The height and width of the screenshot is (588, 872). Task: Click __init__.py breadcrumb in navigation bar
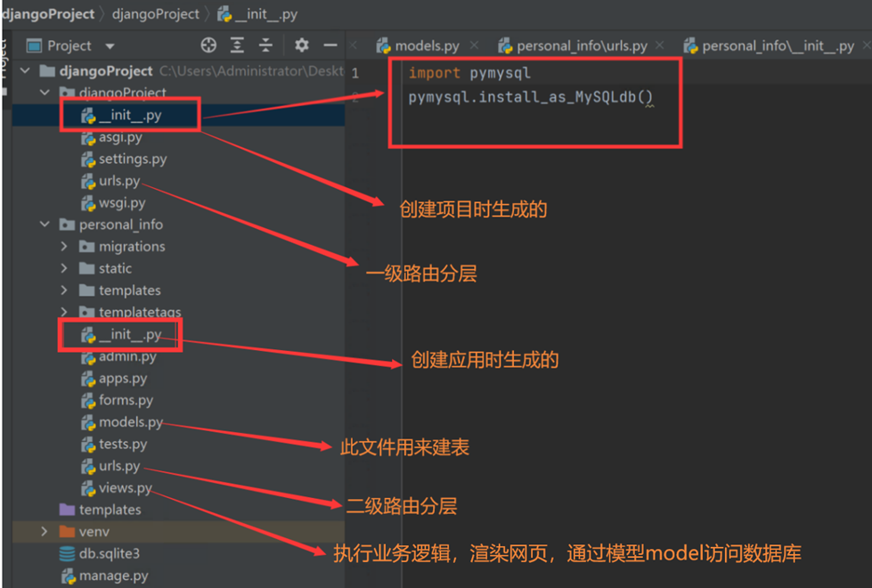click(x=257, y=14)
